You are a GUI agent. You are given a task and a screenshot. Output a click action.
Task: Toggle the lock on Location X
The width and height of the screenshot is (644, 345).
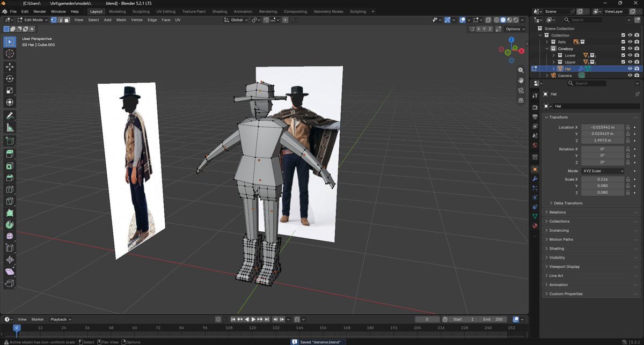[x=627, y=127]
